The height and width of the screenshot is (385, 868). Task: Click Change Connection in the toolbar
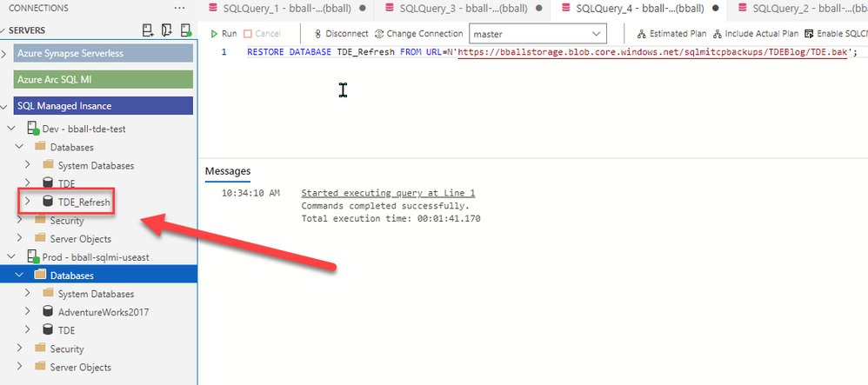pos(418,34)
